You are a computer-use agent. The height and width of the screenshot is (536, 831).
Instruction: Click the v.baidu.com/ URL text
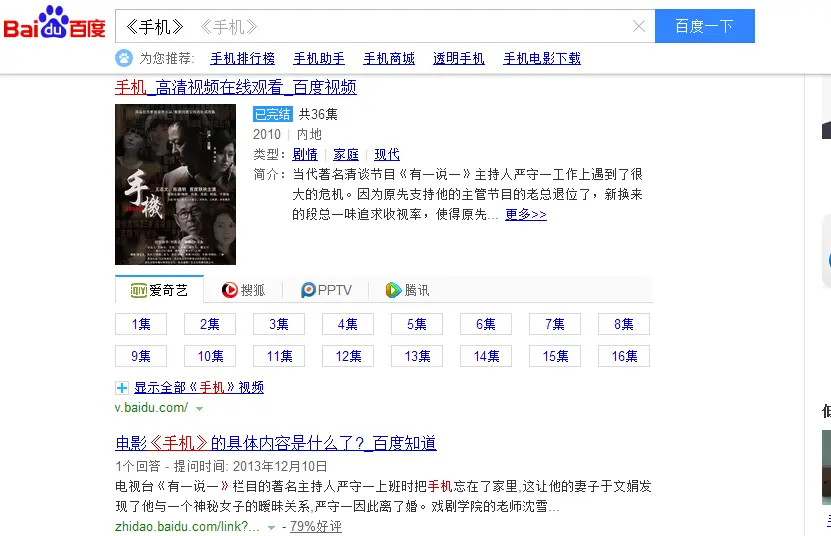(x=152, y=408)
